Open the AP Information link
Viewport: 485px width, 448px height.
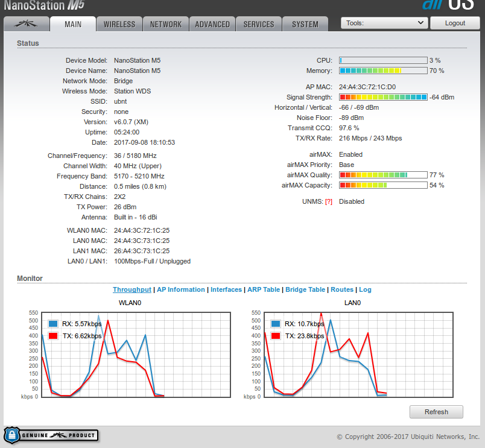pos(181,289)
